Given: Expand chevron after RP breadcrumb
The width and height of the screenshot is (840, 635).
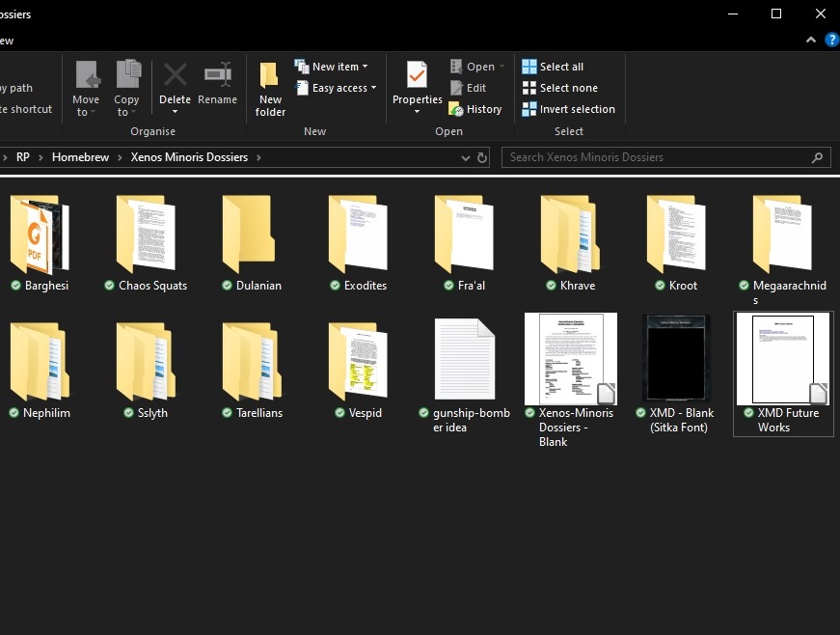Looking at the screenshot, I should (x=41, y=157).
